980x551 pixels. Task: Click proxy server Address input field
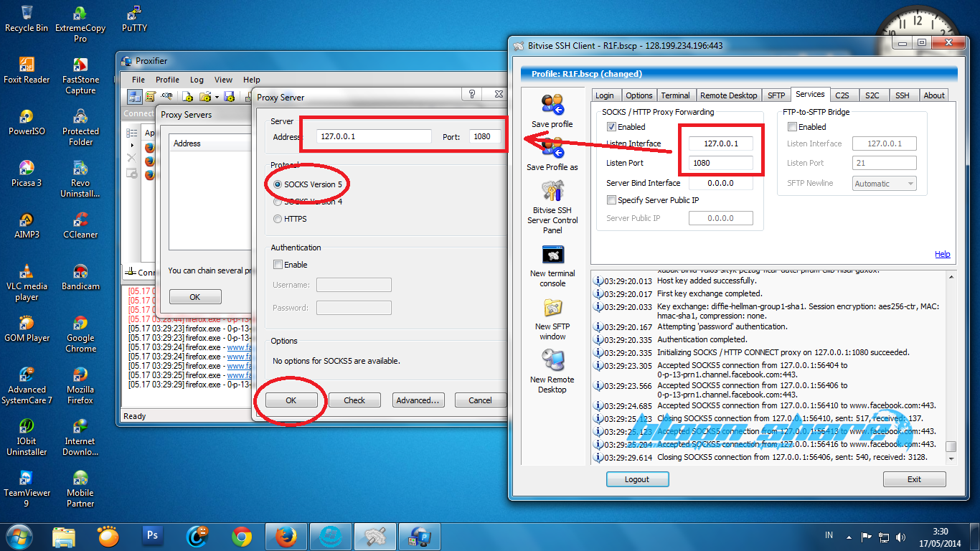(374, 136)
